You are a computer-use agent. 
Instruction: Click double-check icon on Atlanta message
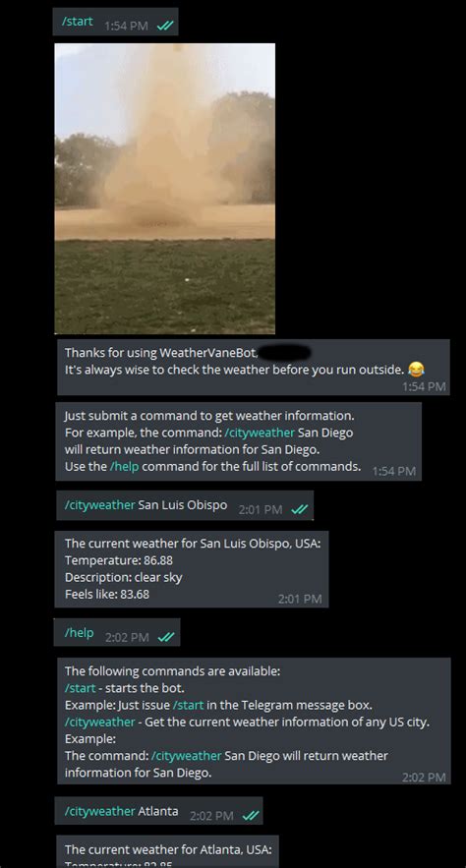point(251,816)
